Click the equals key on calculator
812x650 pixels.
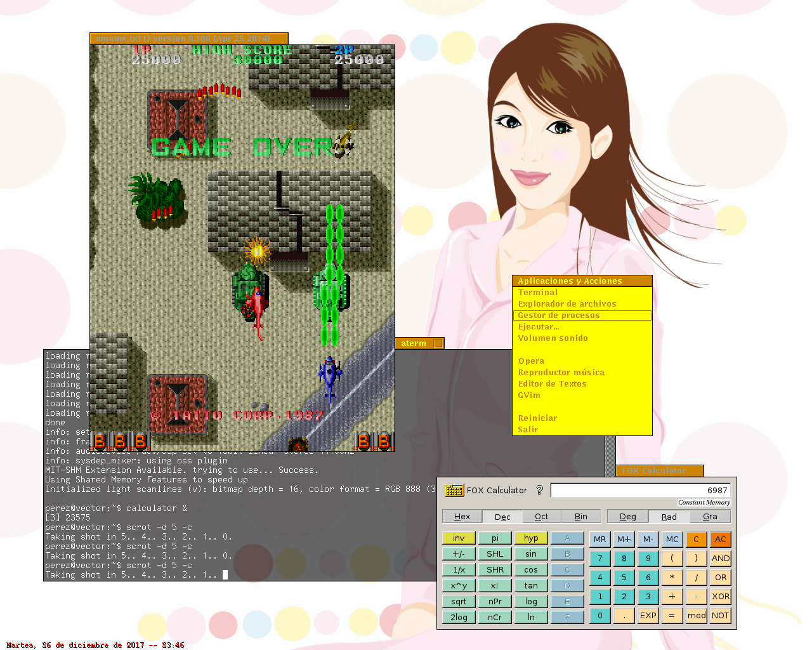coord(672,616)
